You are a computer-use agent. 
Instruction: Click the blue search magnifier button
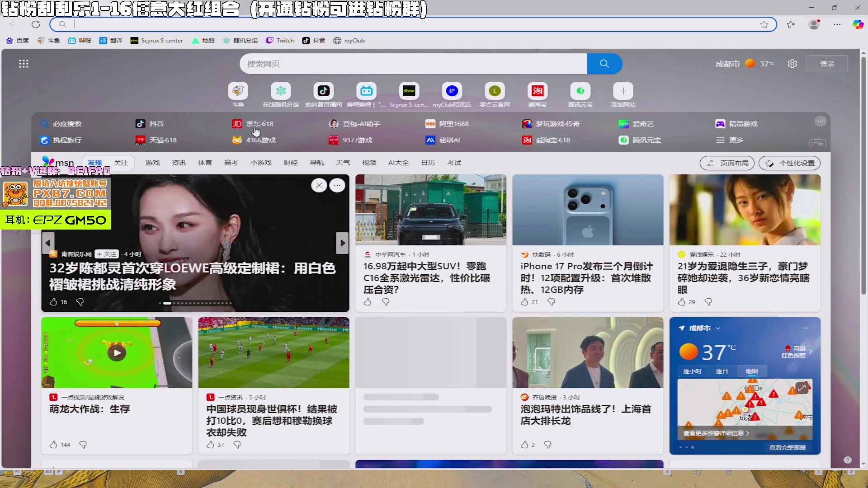(x=604, y=64)
